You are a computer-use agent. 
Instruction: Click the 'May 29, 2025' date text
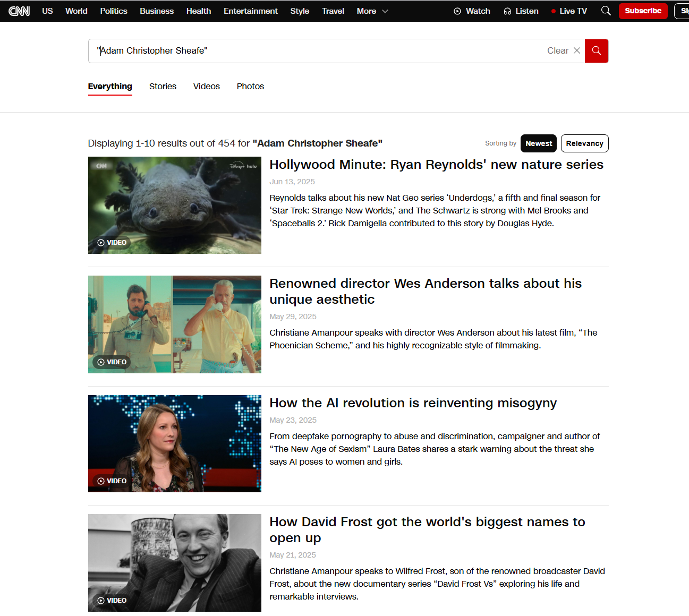pos(293,316)
